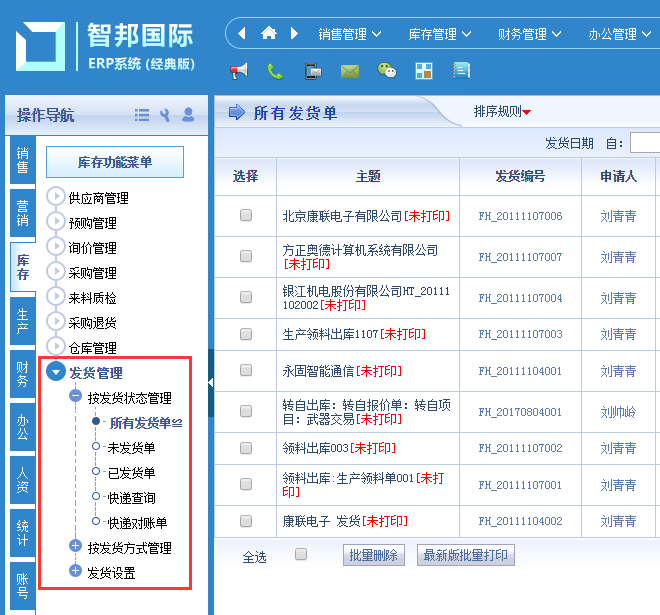Check the box for 生产领料出库1107 row

[246, 334]
